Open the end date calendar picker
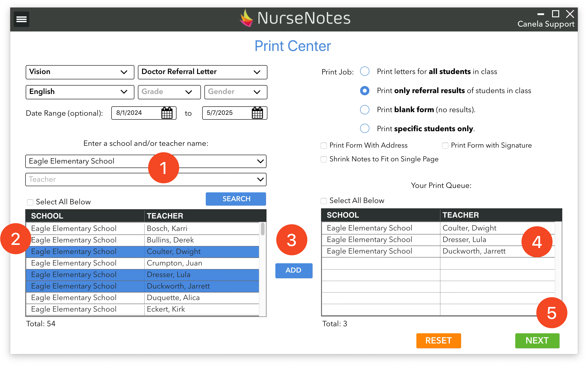The image size is (588, 365). pos(257,113)
